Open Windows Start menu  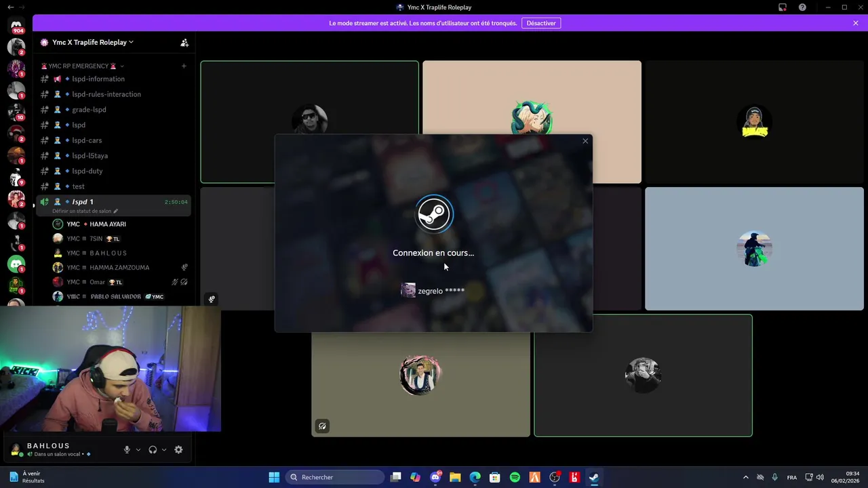pos(274,477)
